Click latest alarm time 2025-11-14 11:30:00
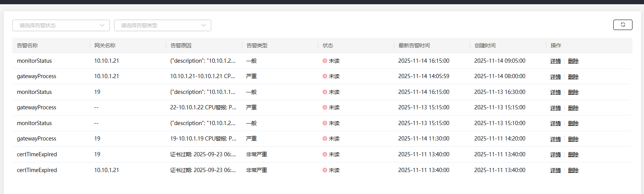644x194 pixels. tap(424, 139)
